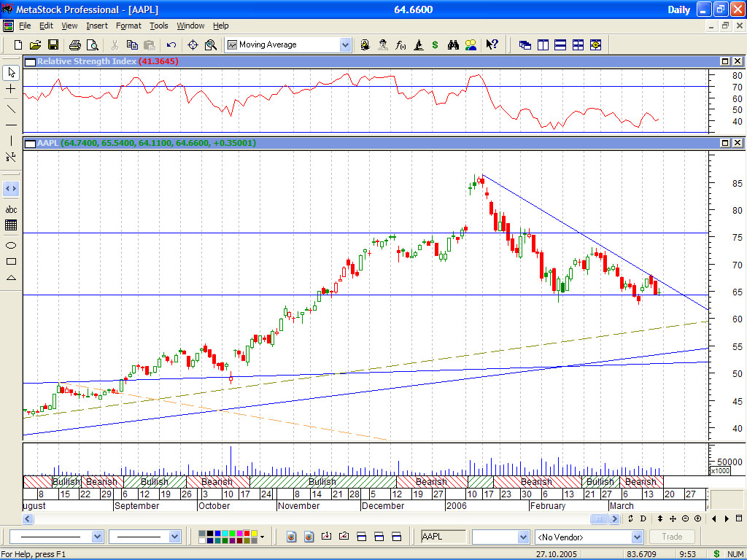This screenshot has height=560, width=747.
Task: Pick the blue color swatch
Action: pyautogui.click(x=217, y=534)
